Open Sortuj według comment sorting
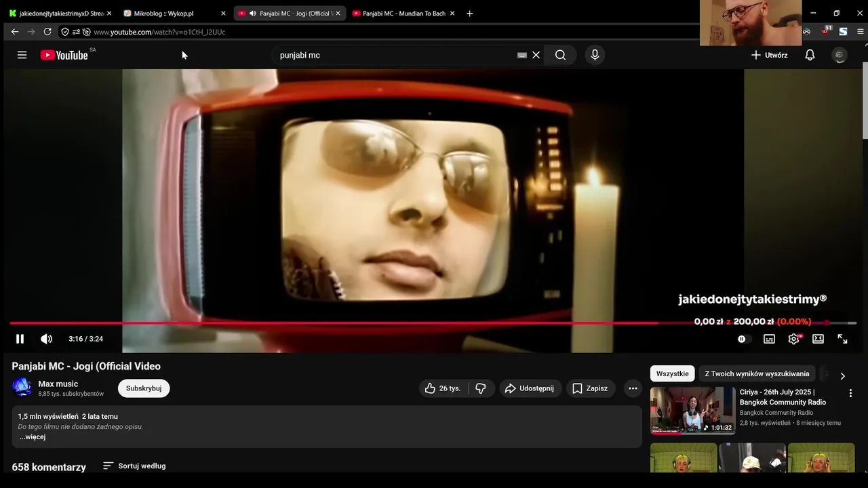Screen dimensions: 868x488 (134, 466)
